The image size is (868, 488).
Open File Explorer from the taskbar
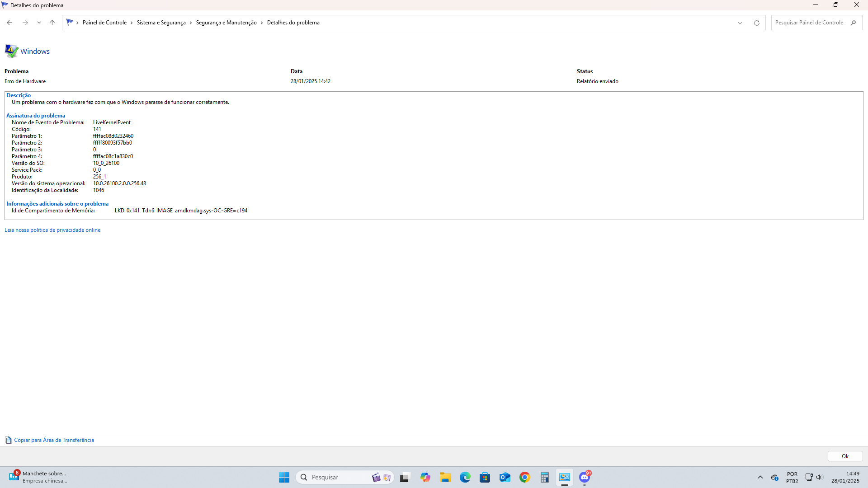(x=445, y=477)
